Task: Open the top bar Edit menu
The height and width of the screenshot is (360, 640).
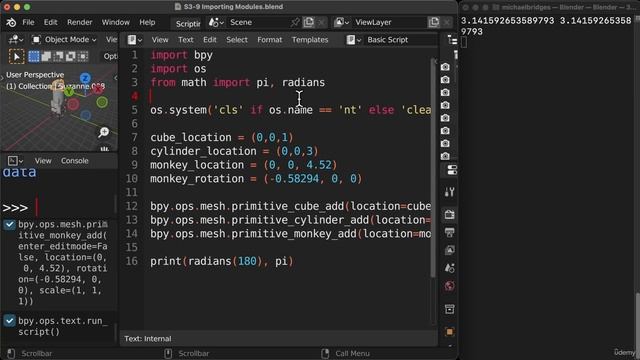Action: tap(51, 22)
